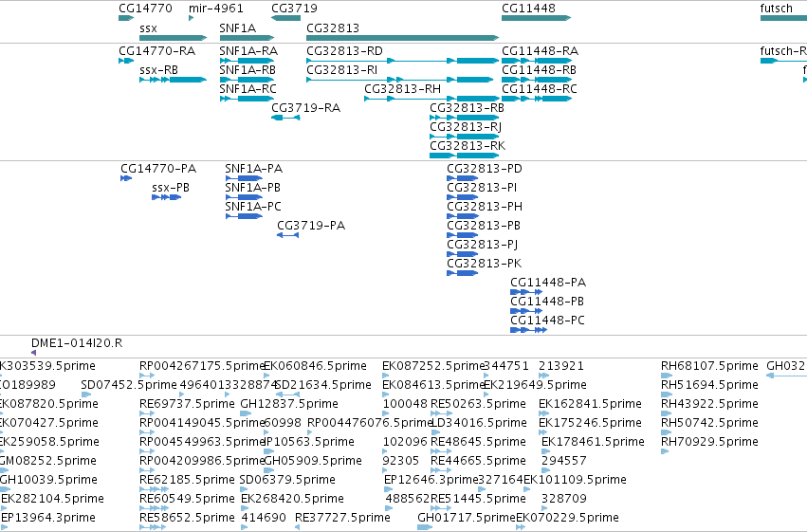Open transcript CG32813-RH label

(402, 89)
